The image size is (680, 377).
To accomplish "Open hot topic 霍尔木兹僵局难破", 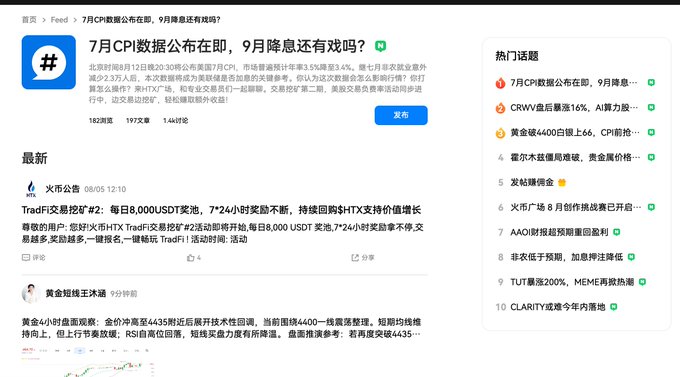I will [x=575, y=157].
